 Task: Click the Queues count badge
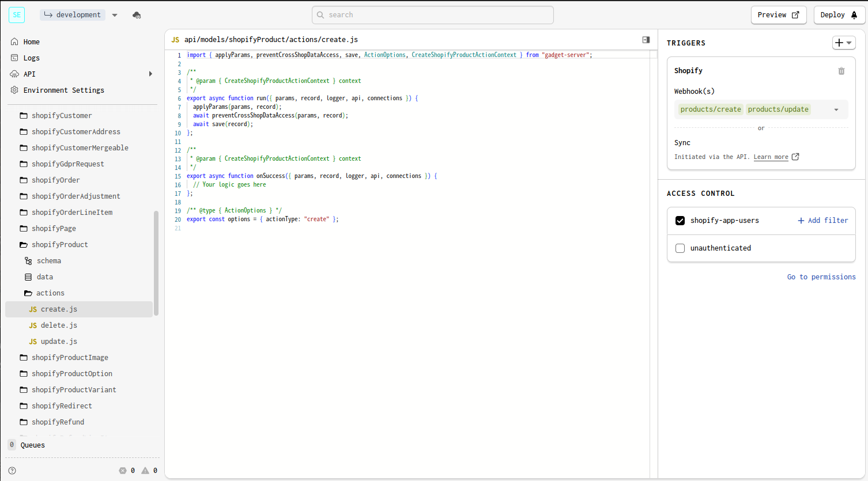12,445
